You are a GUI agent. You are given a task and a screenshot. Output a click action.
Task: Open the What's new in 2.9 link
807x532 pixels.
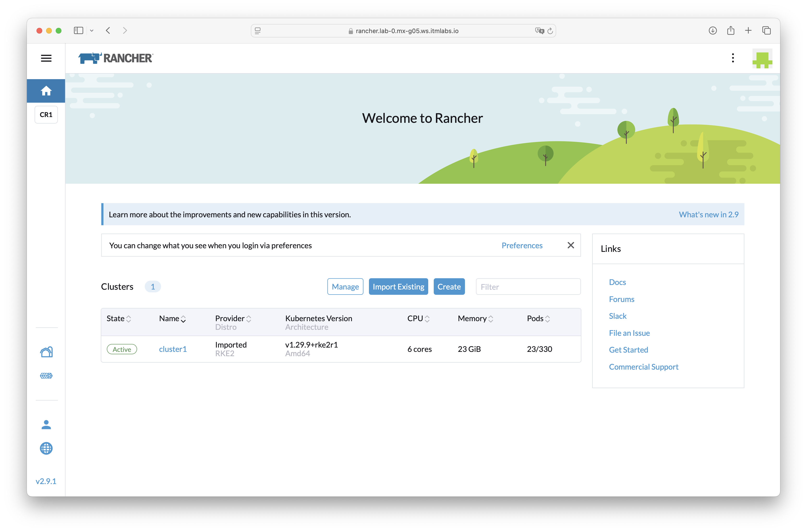[709, 214]
